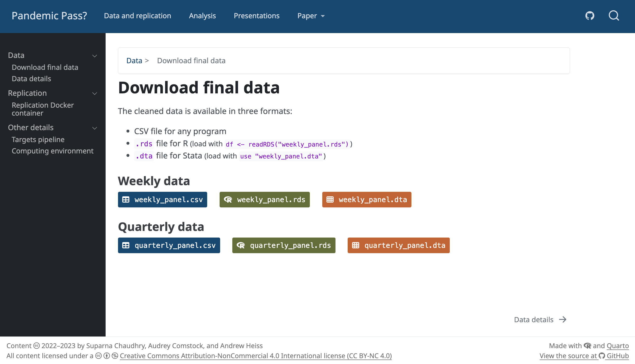The image size is (635, 364).
Task: Click the Data breadcrumb link
Action: [134, 61]
